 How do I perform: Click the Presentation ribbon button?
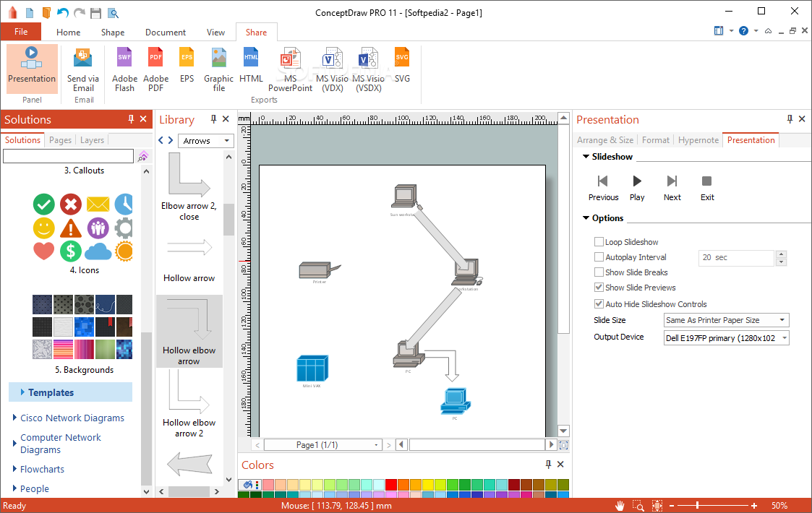[x=32, y=69]
